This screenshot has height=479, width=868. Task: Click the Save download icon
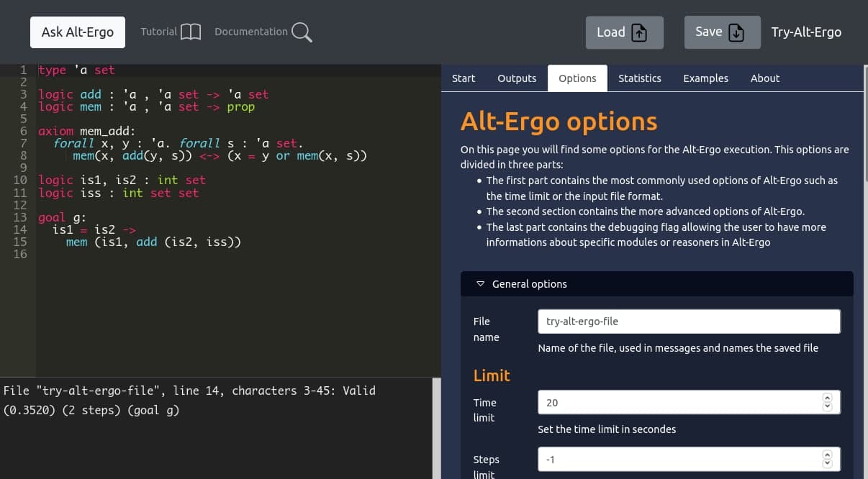(736, 33)
